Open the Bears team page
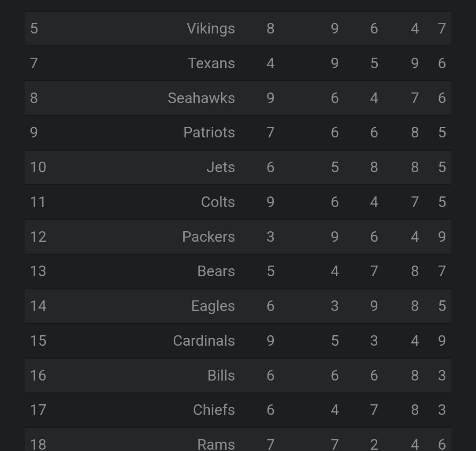476x451 pixels. 216,271
